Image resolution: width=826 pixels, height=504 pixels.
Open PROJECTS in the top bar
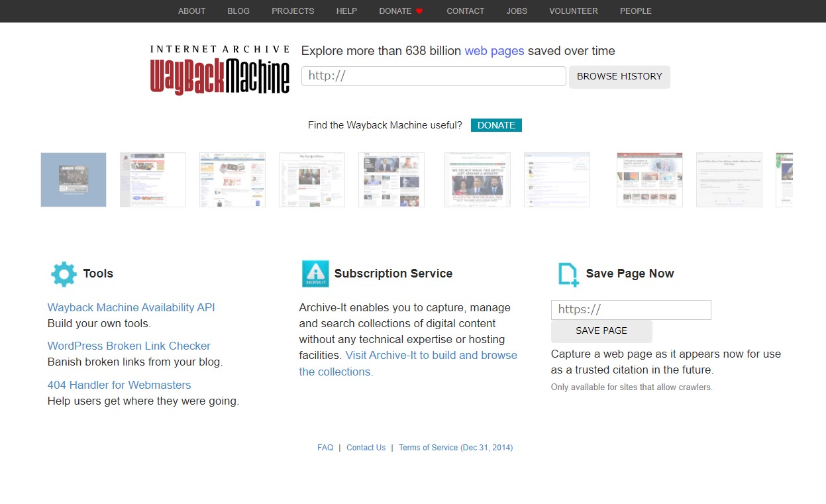pyautogui.click(x=293, y=11)
